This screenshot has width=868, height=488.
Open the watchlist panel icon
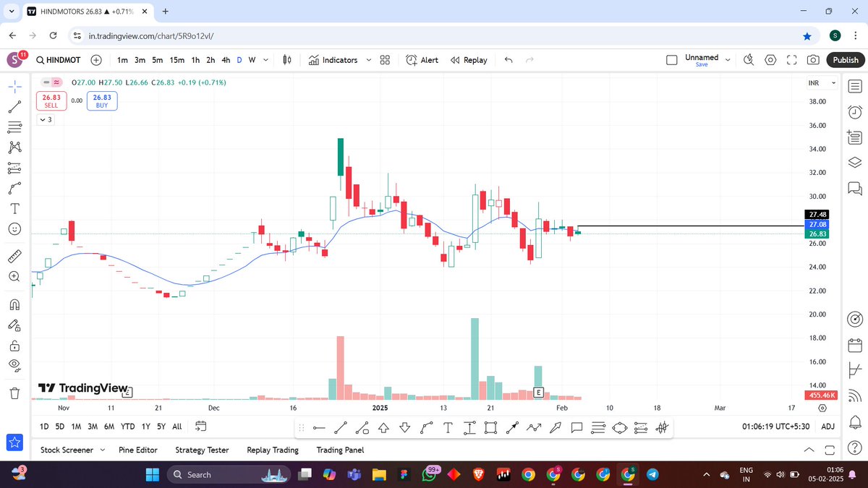[854, 87]
